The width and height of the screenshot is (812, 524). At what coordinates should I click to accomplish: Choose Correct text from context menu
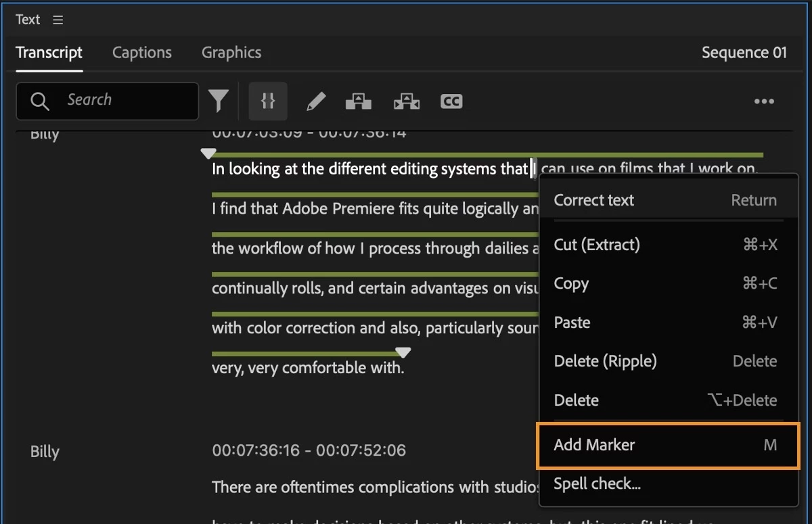pyautogui.click(x=669, y=200)
